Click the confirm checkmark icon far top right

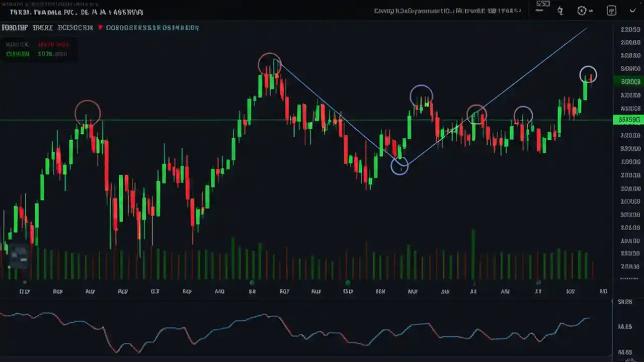pos(632,11)
